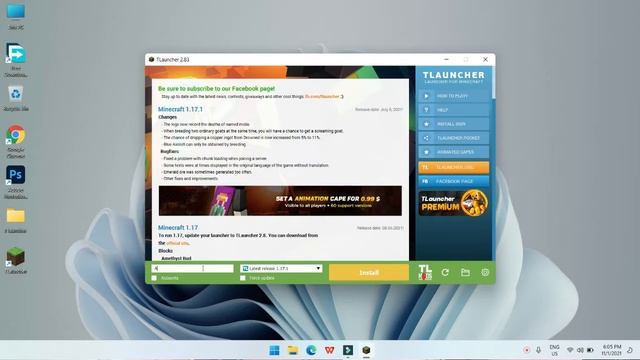
Task: Select the yellow folder desktop icon
Action: click(x=16, y=220)
